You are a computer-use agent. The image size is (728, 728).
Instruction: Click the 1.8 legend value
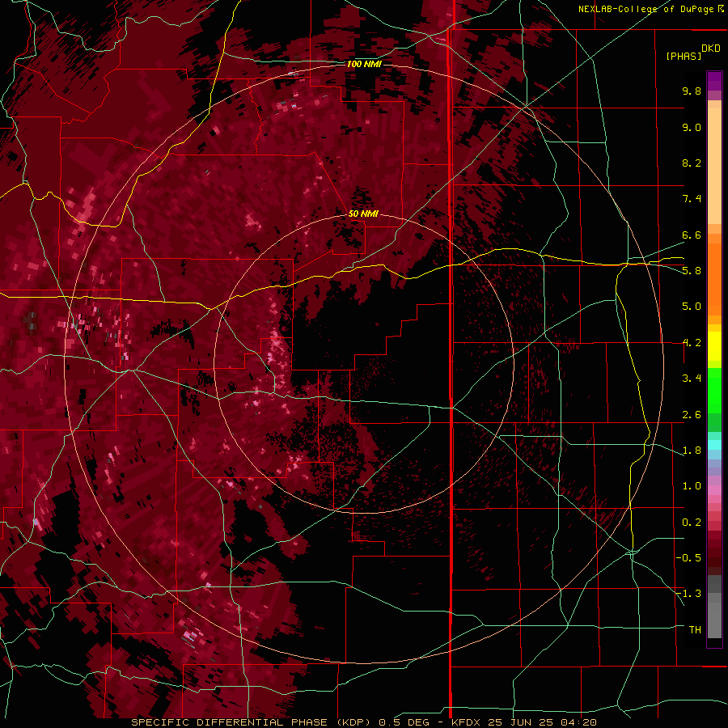(x=692, y=451)
